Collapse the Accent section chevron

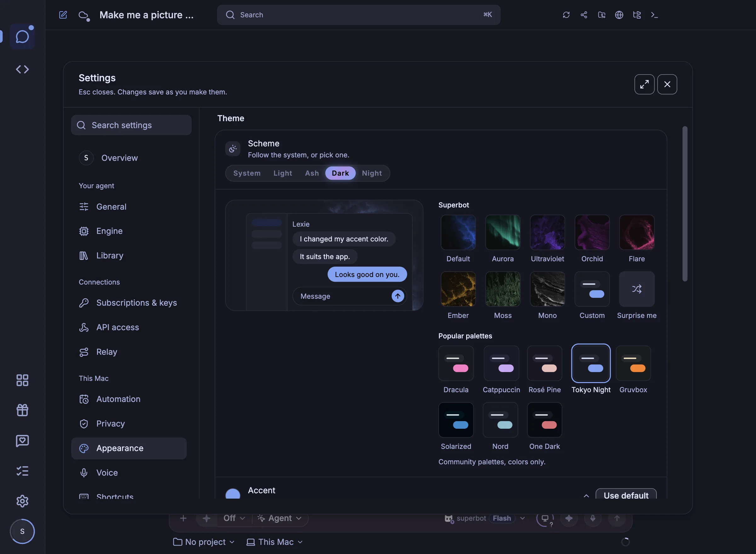586,496
